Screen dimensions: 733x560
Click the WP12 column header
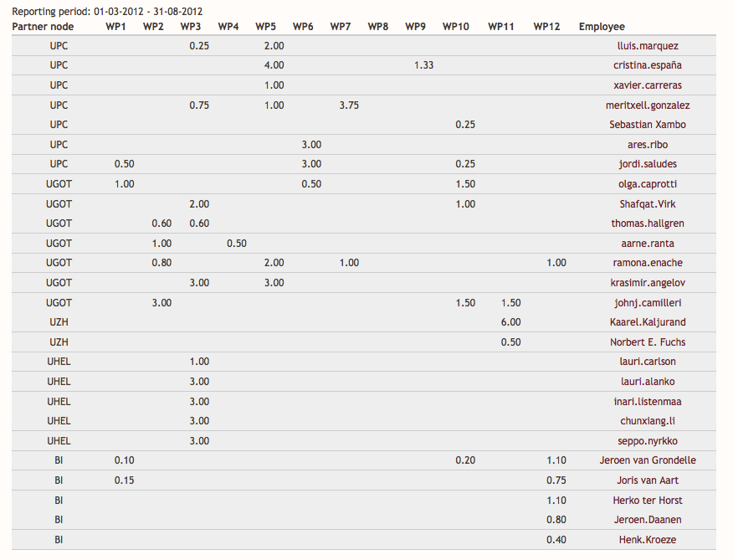pyautogui.click(x=546, y=27)
